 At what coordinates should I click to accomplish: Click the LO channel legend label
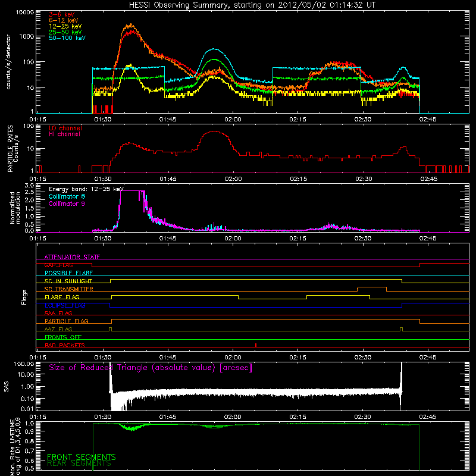65,128
